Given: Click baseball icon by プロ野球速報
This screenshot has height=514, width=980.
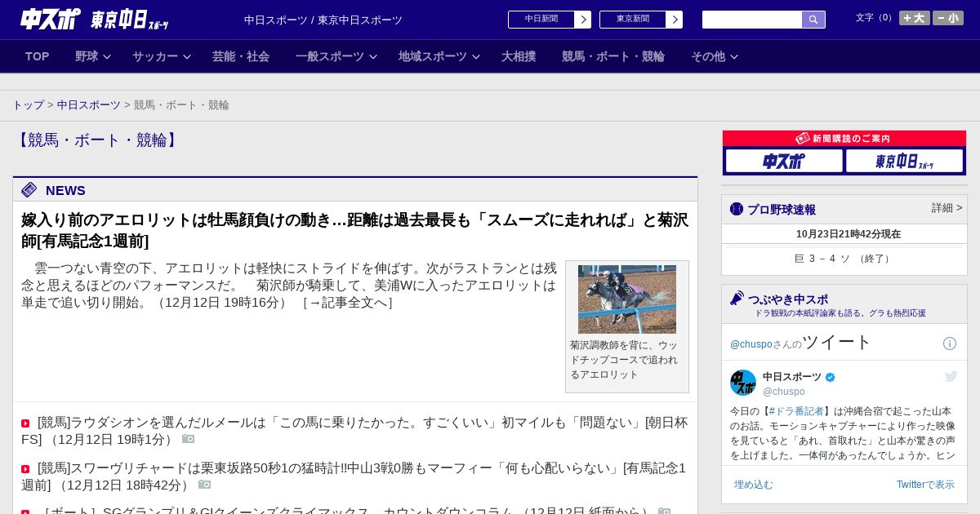Looking at the screenshot, I should coord(737,209).
